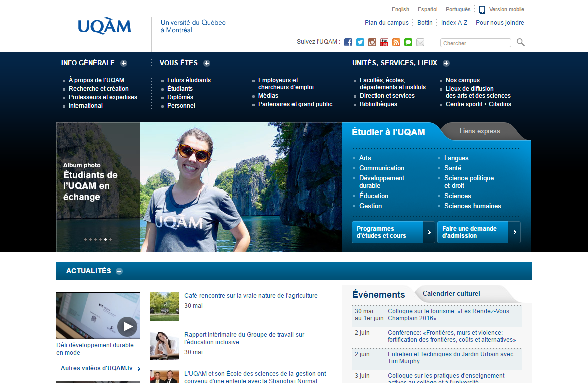Open UQAM Facebook page icon

[348, 42]
